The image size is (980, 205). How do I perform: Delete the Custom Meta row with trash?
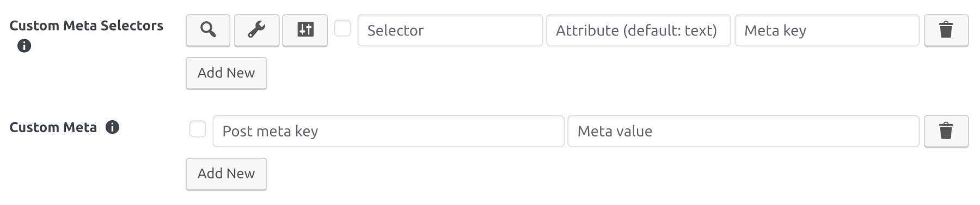click(946, 131)
